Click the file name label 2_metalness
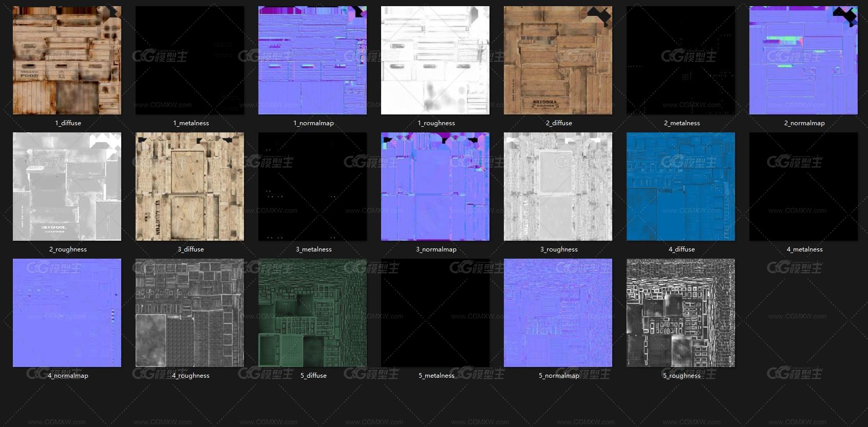 (682, 123)
